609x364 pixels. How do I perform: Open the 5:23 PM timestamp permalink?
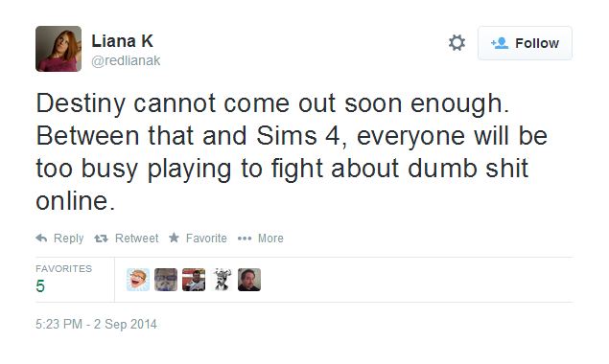tap(96, 324)
